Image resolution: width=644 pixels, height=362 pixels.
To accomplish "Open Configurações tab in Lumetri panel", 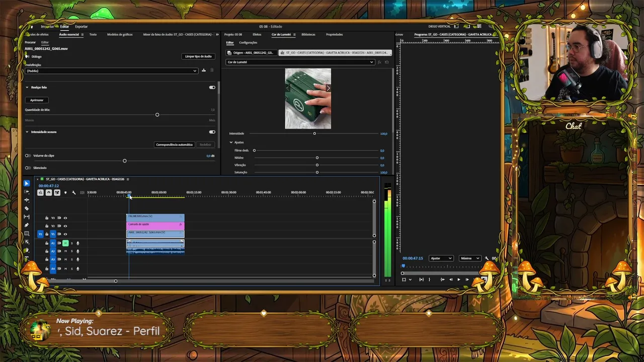I will click(248, 43).
